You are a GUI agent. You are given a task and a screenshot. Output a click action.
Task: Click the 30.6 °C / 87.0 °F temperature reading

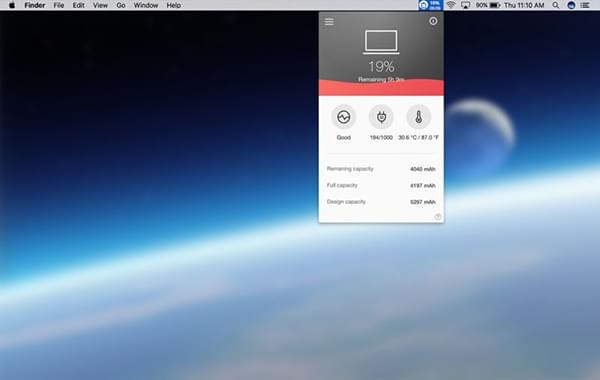click(x=418, y=137)
